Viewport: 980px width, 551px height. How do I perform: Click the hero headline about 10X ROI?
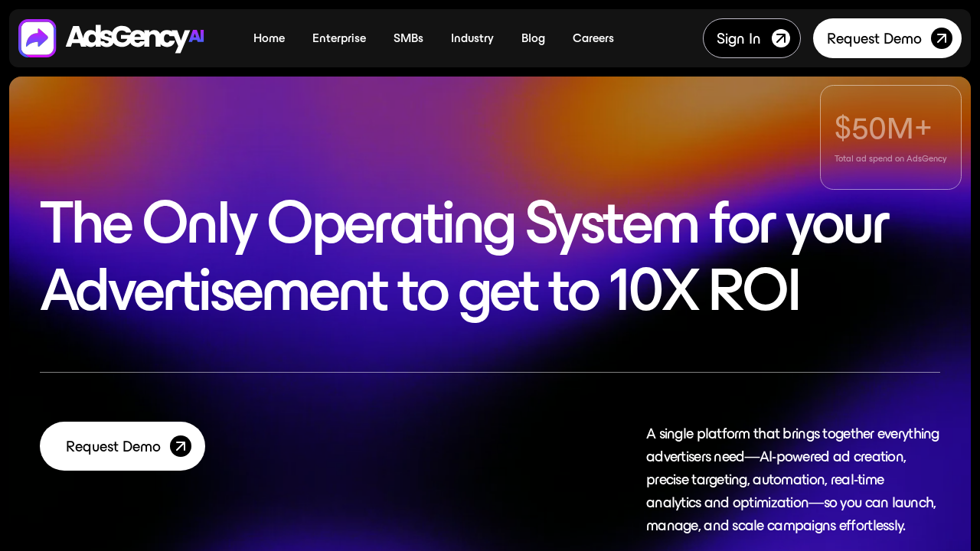[x=463, y=256]
